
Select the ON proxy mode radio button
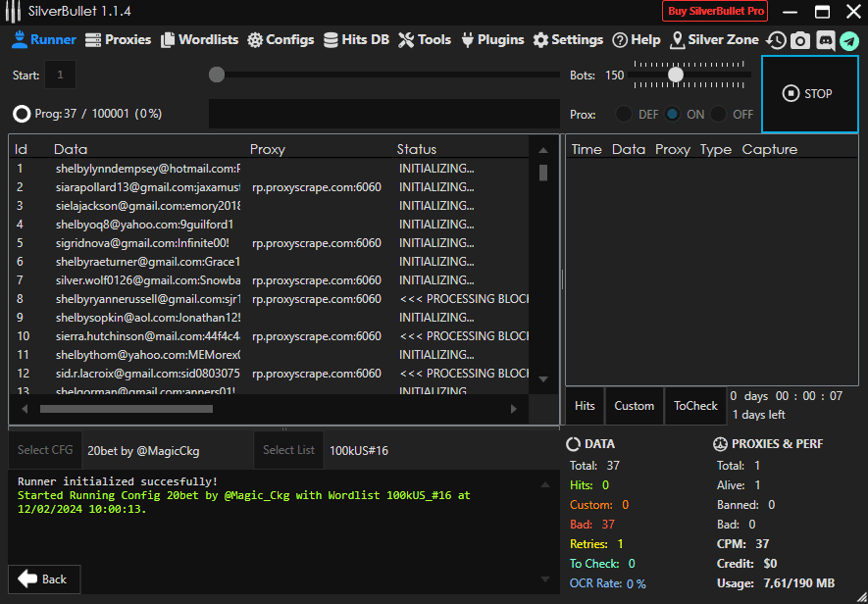672,115
